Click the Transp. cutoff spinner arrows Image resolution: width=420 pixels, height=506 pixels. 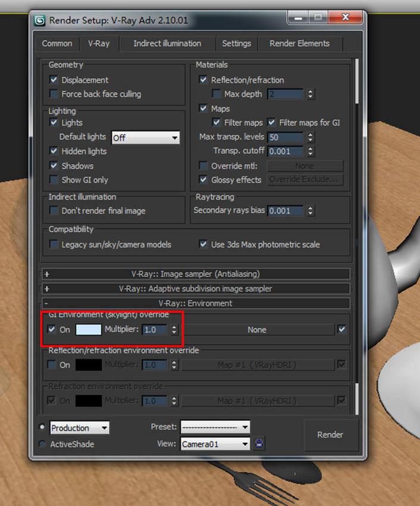click(x=311, y=151)
